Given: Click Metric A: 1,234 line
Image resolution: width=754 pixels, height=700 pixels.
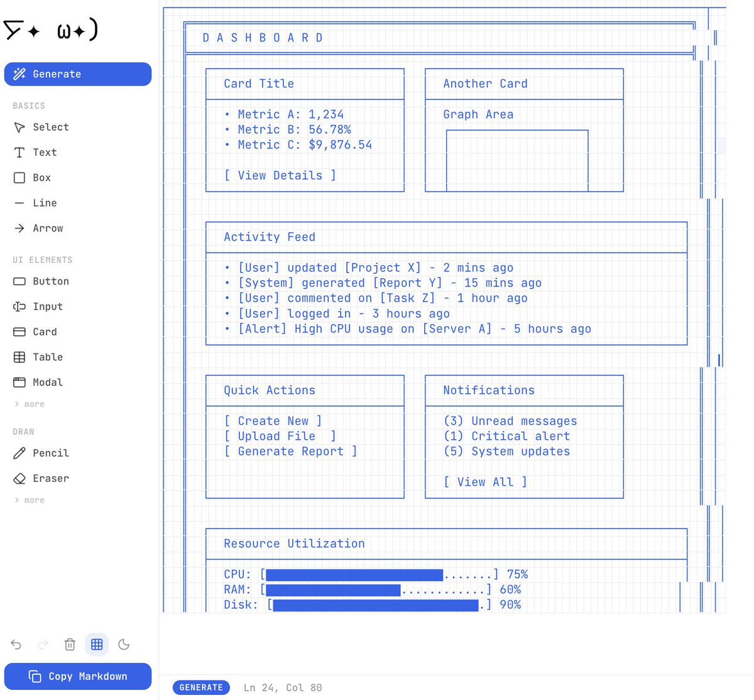Looking at the screenshot, I should click(x=284, y=114).
